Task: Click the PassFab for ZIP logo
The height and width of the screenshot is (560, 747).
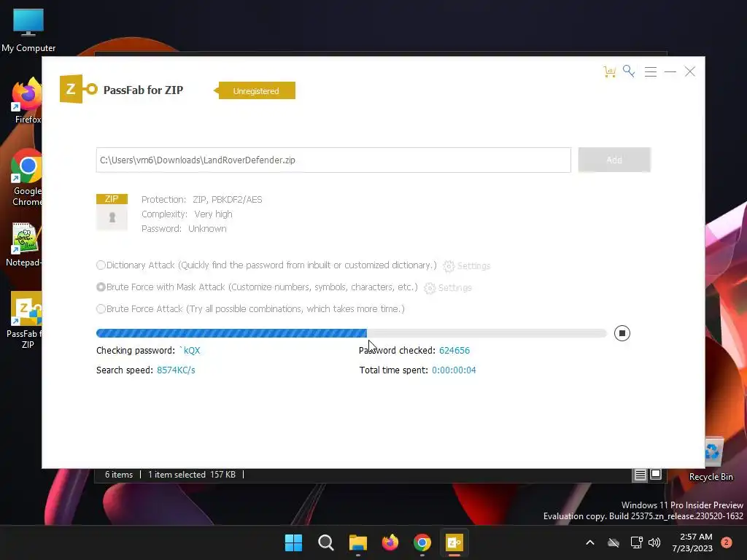Action: 79,88
